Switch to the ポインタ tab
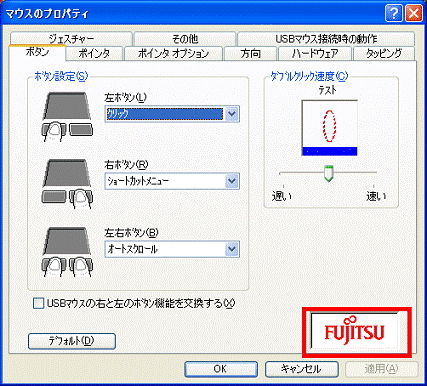Screen dimensions: 427x386 (94, 53)
